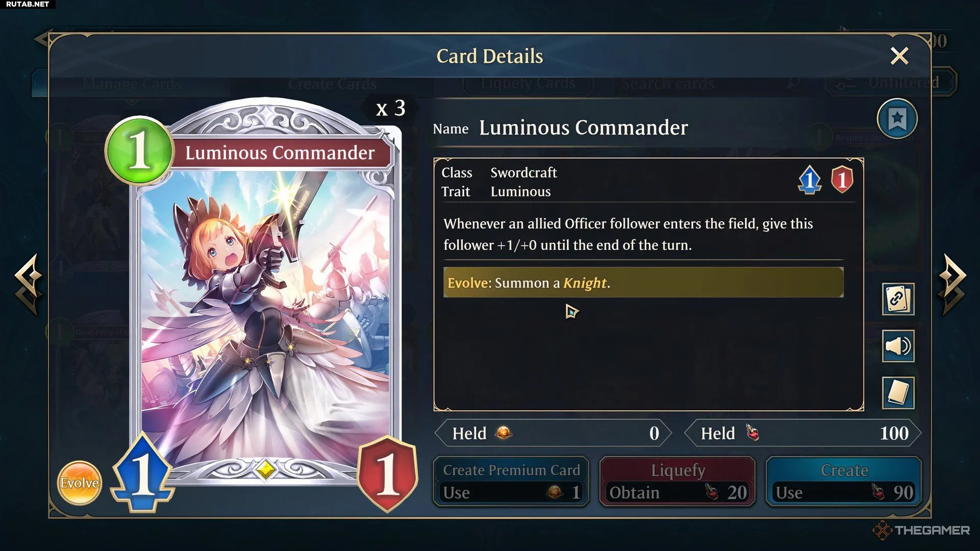Open related cards link icon
This screenshot has height=551, width=980.
point(898,299)
